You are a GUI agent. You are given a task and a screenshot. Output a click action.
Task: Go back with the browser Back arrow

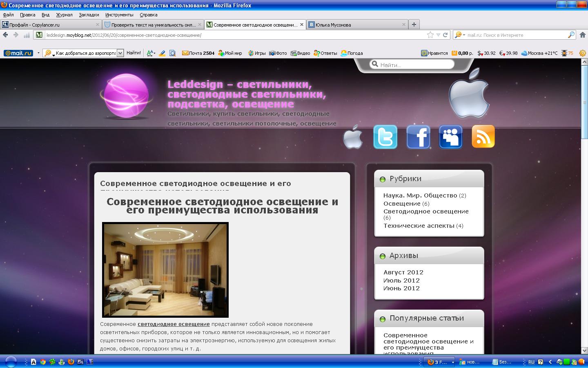[x=5, y=35]
